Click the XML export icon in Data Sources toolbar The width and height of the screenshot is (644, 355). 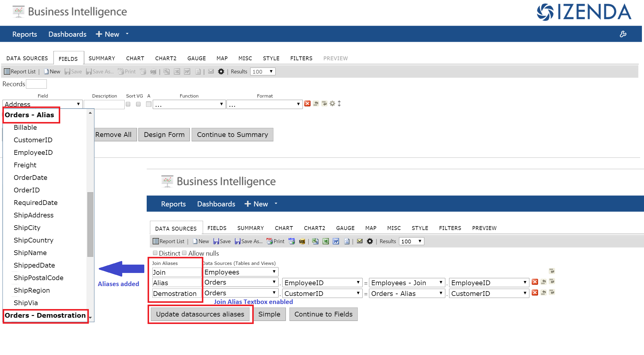[347, 241]
